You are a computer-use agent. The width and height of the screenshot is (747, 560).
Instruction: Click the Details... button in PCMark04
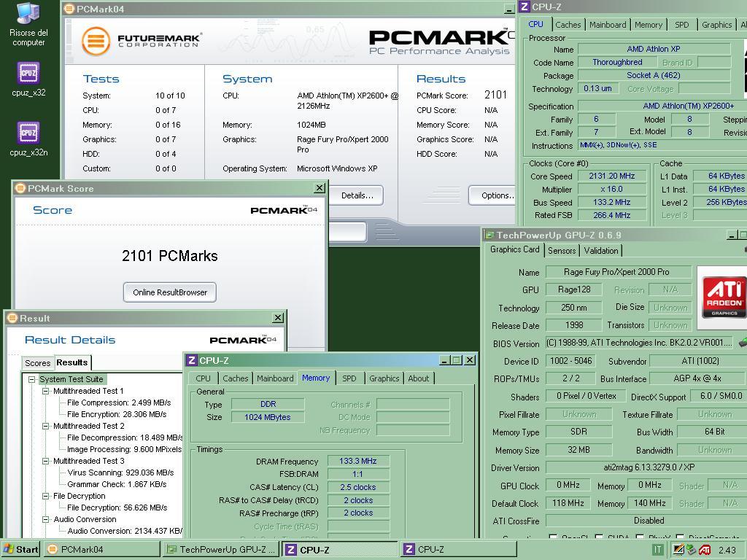[x=357, y=195]
